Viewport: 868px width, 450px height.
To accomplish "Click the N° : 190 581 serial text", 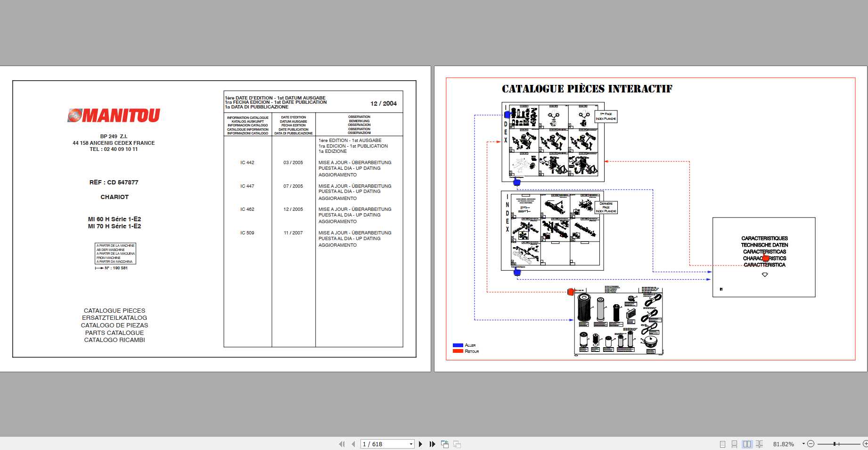I will coord(116,268).
